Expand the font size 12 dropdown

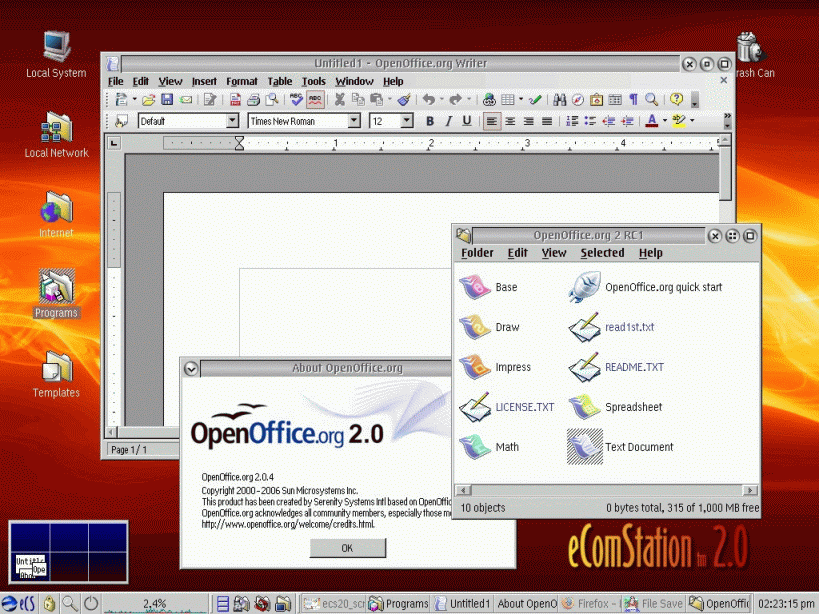[407, 121]
